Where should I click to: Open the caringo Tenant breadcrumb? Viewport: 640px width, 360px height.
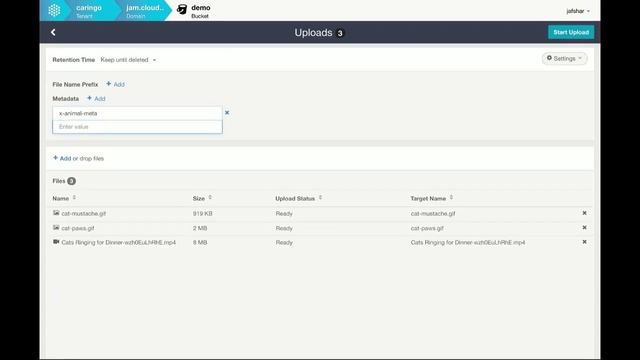click(88, 11)
